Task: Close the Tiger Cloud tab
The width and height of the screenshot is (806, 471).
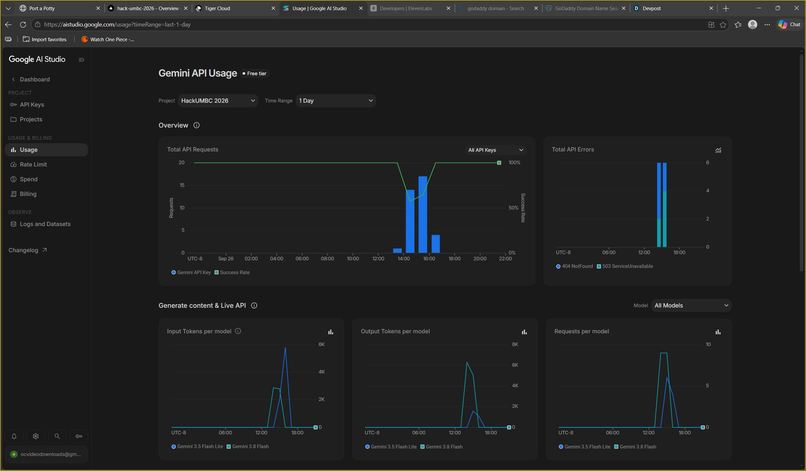Action: 273,8
